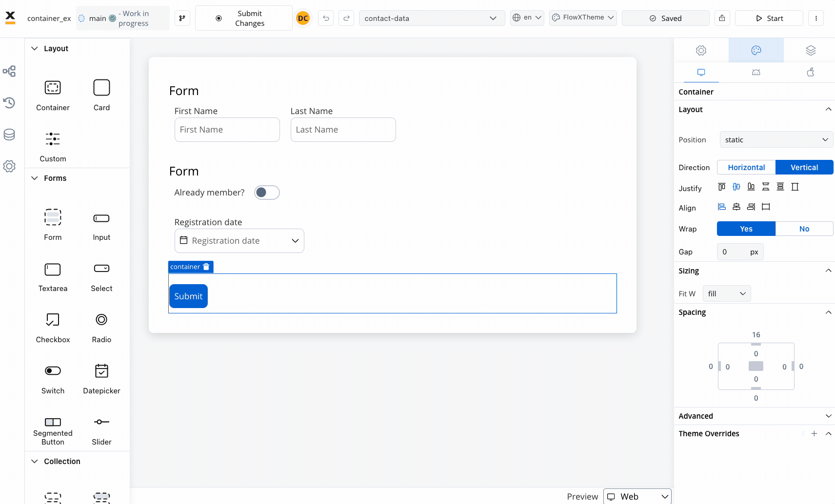Image resolution: width=835 pixels, height=504 pixels.
Task: Open the Registration date picker dropdown
Action: click(x=239, y=241)
